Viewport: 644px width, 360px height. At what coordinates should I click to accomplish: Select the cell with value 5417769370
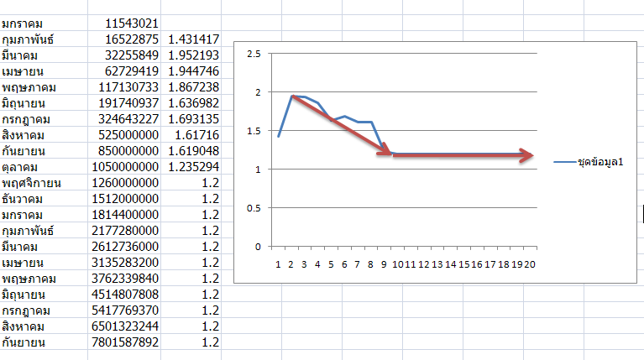coord(124,310)
